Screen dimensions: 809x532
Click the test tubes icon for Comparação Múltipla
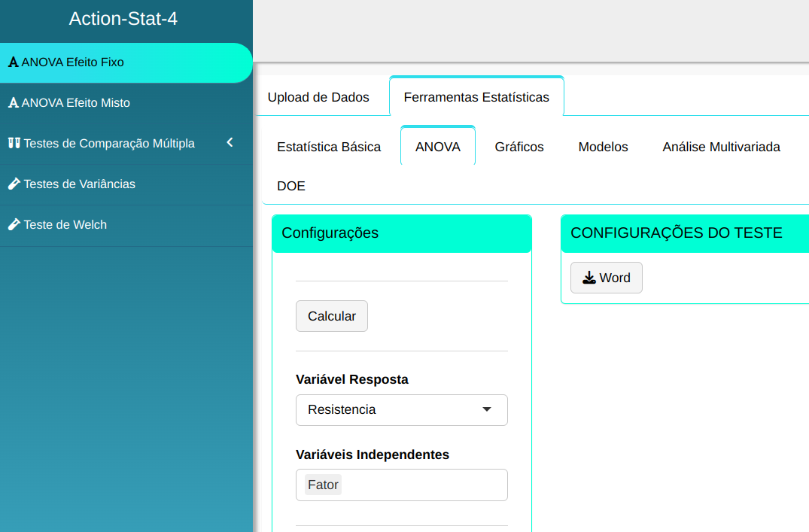click(x=14, y=143)
